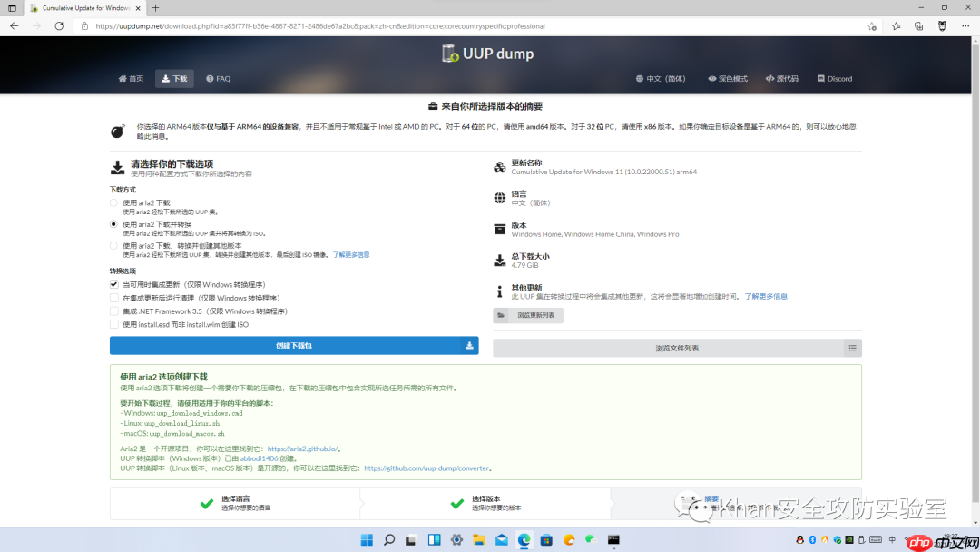This screenshot has height=552, width=980.
Task: Click the UUP dump logo in the header
Action: point(487,54)
